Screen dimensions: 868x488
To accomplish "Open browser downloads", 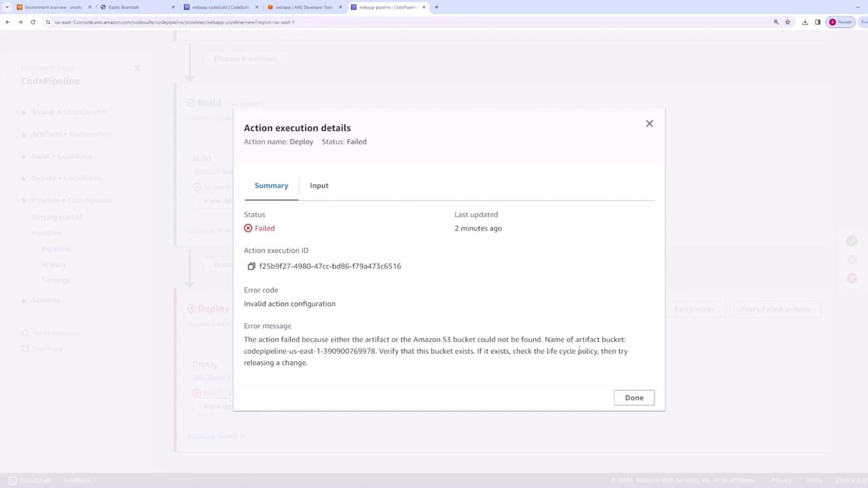I will click(x=805, y=22).
